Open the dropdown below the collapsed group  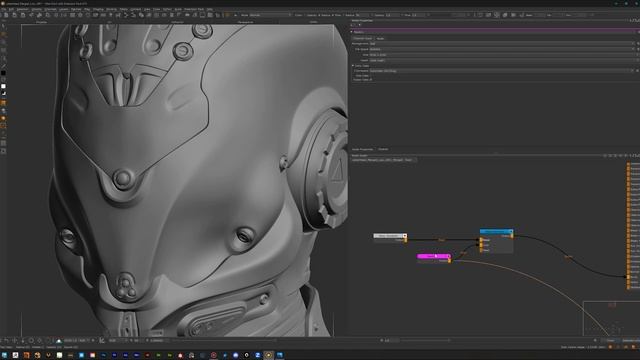502,71
